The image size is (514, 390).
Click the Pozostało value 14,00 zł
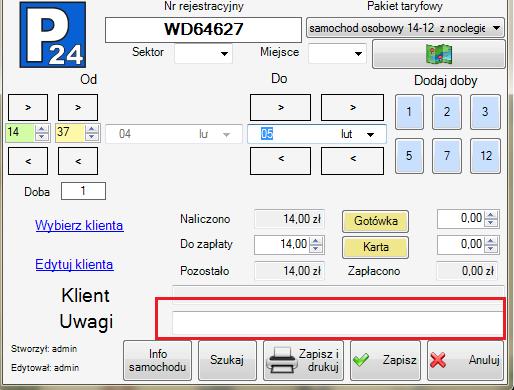pyautogui.click(x=289, y=271)
